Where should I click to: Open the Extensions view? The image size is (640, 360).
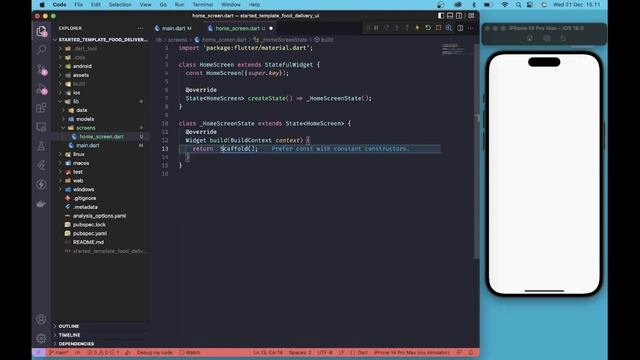click(41, 108)
